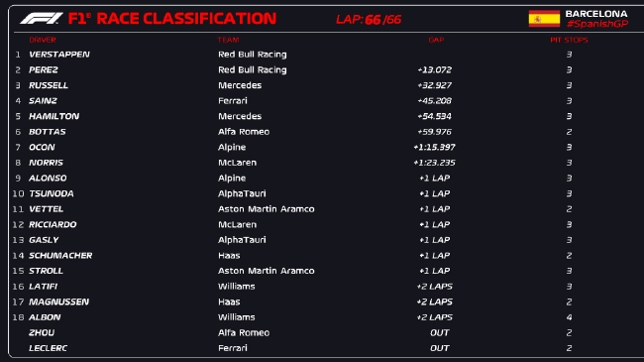The width and height of the screenshot is (644, 362).
Task: Click Ferrari team name for SAINZ
Action: [x=233, y=101]
